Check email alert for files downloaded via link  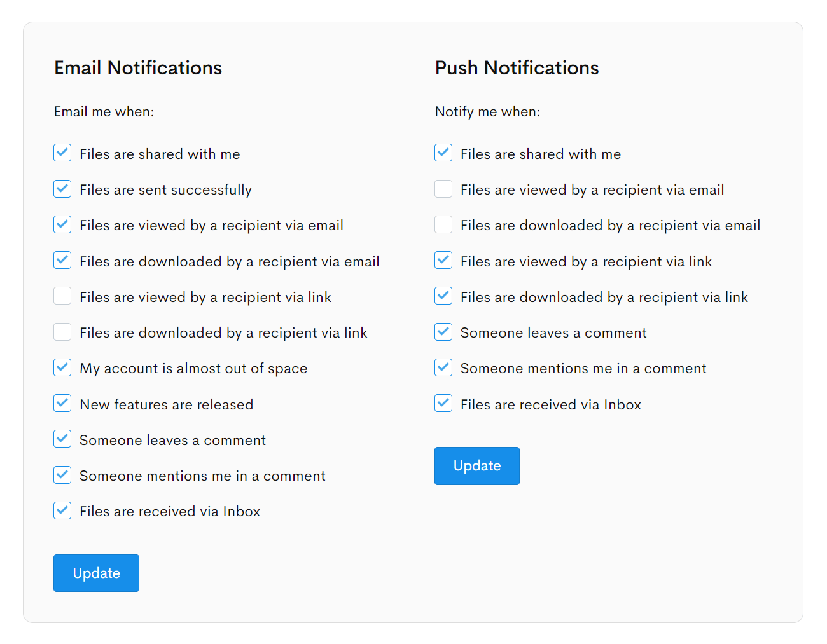62,331
